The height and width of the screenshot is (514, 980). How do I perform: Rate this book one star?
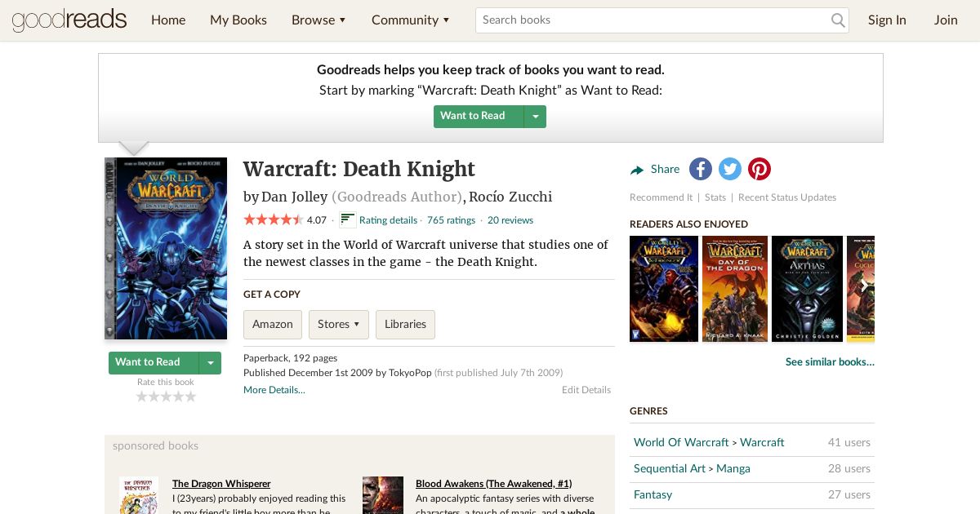coord(141,397)
